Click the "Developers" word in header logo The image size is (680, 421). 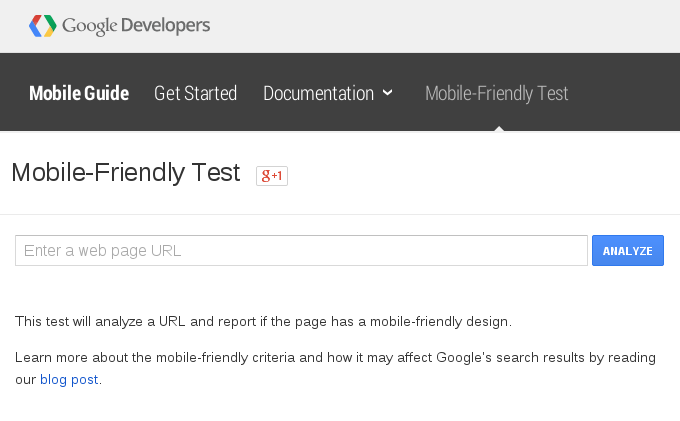[166, 26]
